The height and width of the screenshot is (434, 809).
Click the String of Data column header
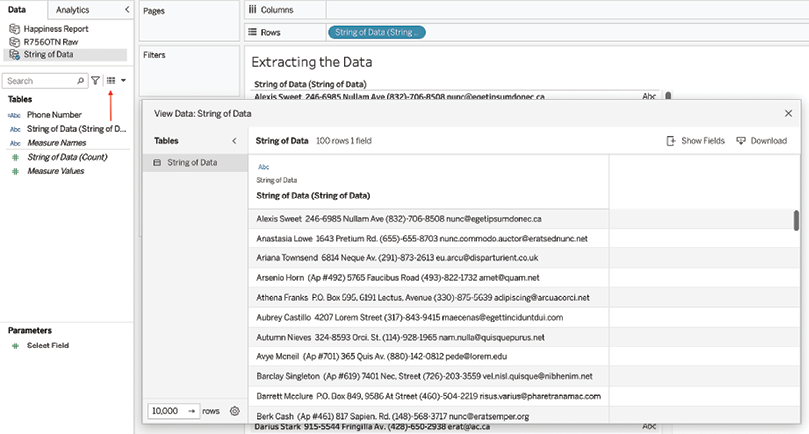pos(313,196)
